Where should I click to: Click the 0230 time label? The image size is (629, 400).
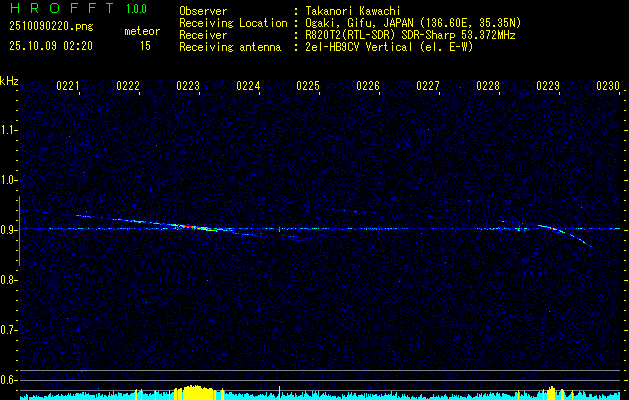[607, 87]
